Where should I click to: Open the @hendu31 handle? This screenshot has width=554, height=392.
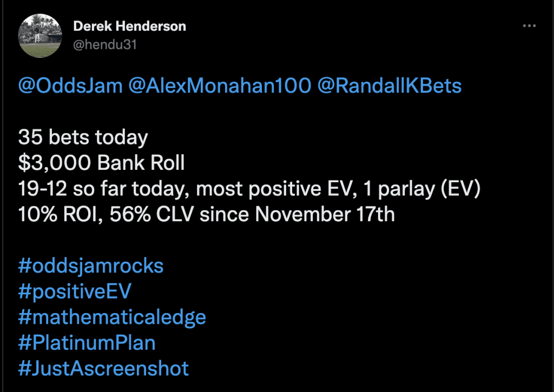[x=105, y=45]
